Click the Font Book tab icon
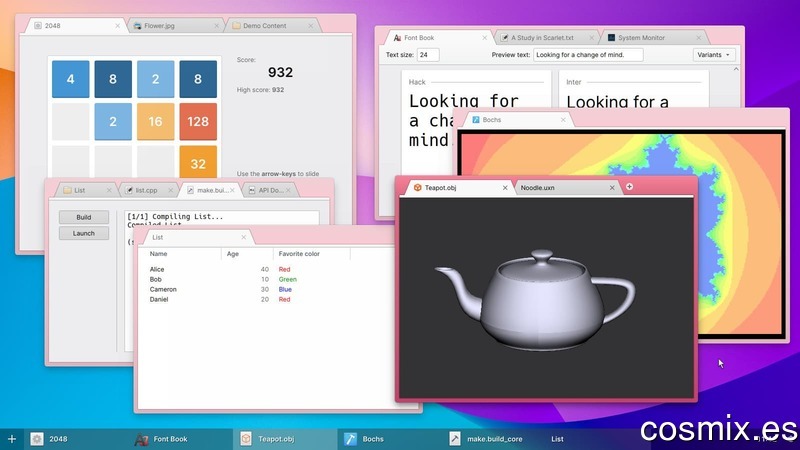Screen dimensions: 800x450 [x=397, y=38]
